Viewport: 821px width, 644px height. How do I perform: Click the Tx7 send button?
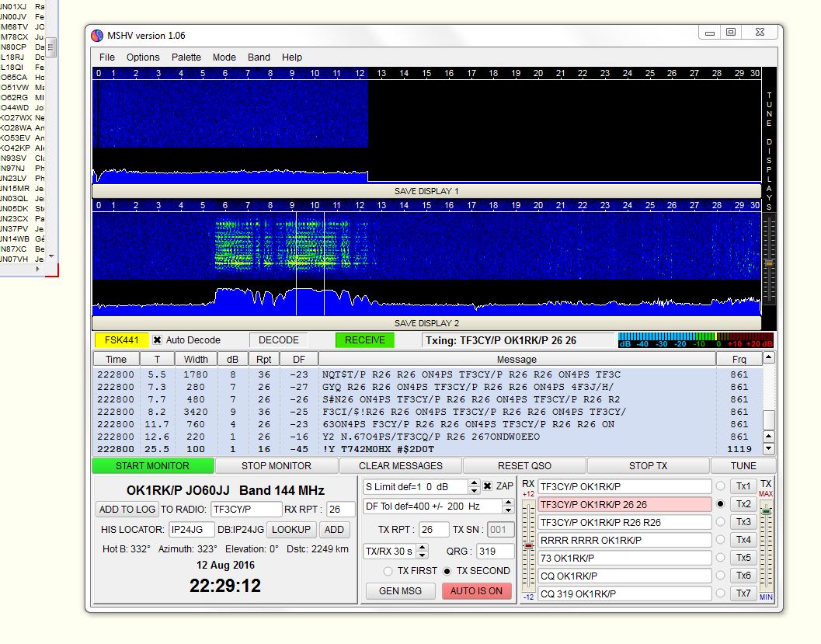coord(743,593)
